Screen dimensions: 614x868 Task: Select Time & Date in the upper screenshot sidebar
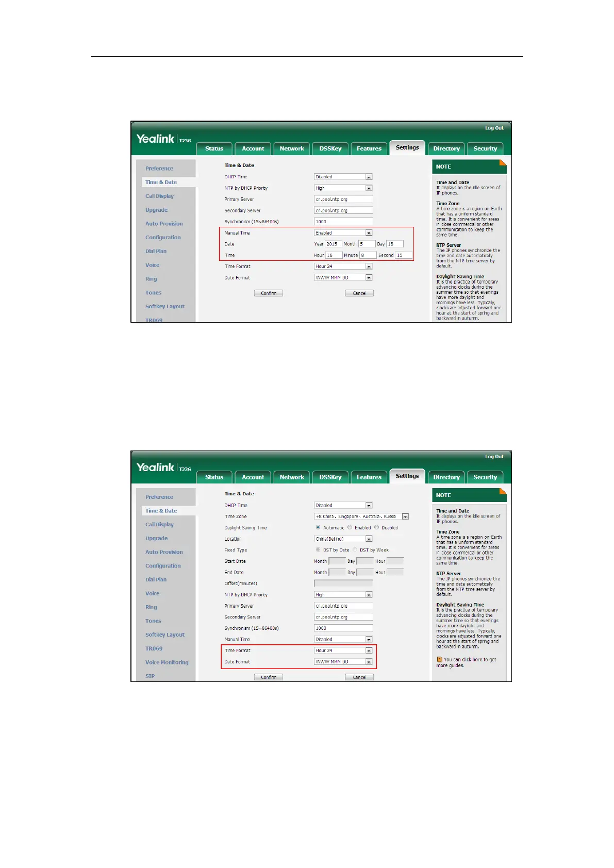pos(161,182)
